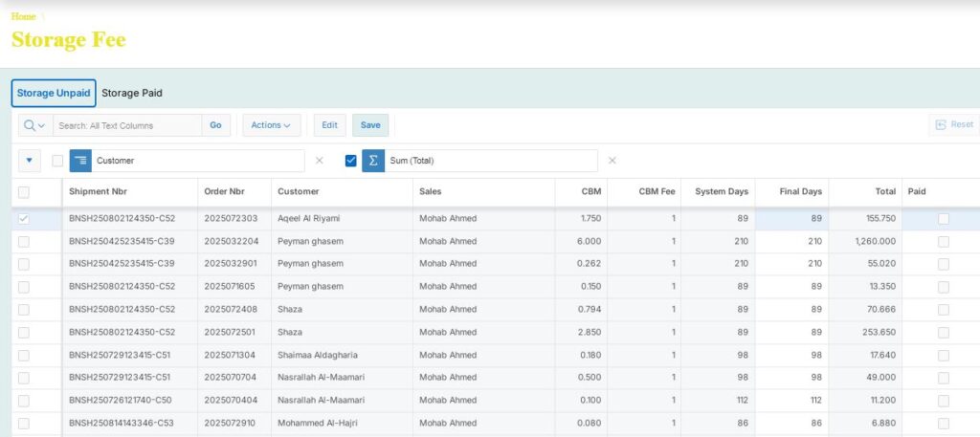Image resolution: width=980 pixels, height=437 pixels.
Task: Open the search column selector magnifier
Action: point(34,125)
